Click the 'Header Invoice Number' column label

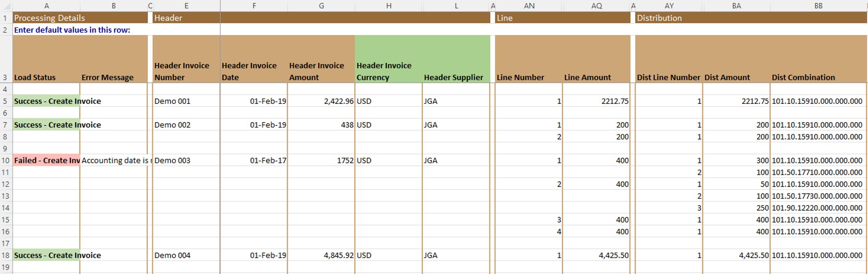(182, 71)
